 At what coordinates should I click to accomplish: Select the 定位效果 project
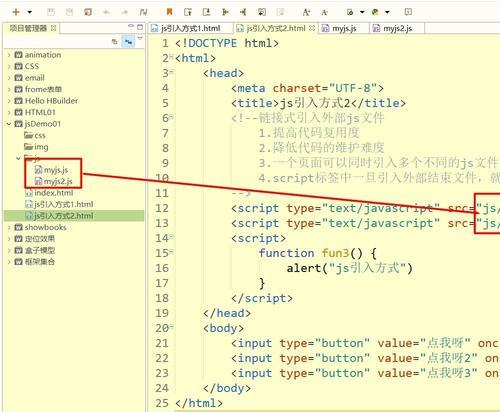pos(40,239)
